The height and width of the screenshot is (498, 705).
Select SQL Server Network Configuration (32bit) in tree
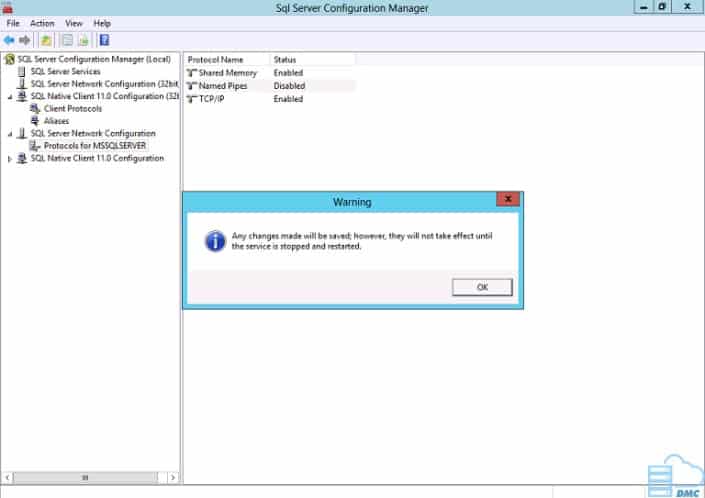point(104,84)
